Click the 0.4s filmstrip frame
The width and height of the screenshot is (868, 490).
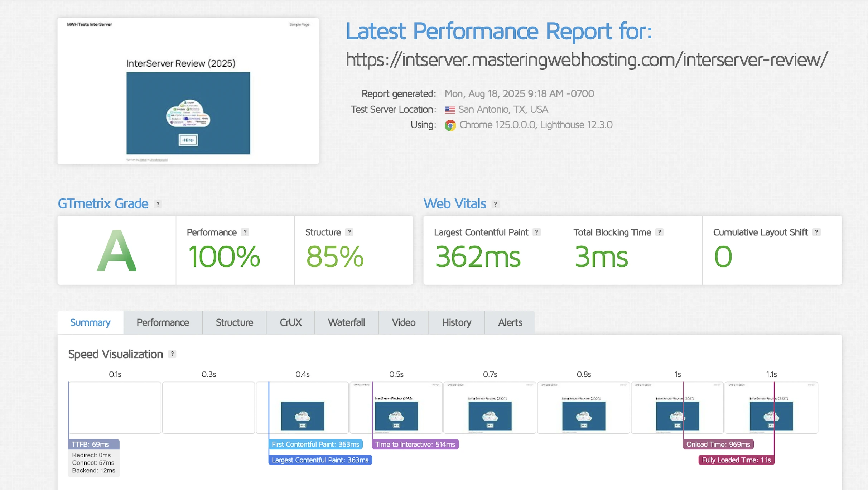click(x=303, y=408)
